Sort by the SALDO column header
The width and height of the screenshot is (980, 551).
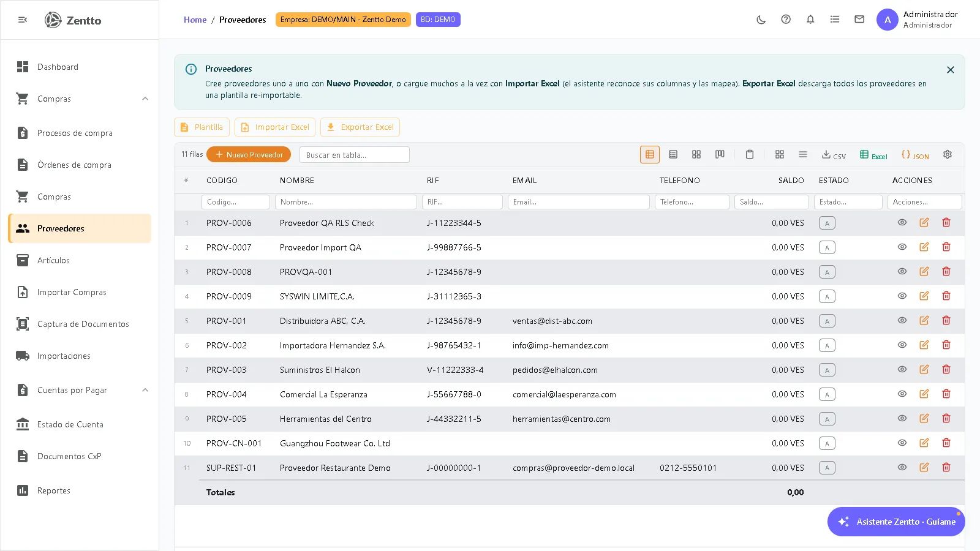(x=791, y=181)
